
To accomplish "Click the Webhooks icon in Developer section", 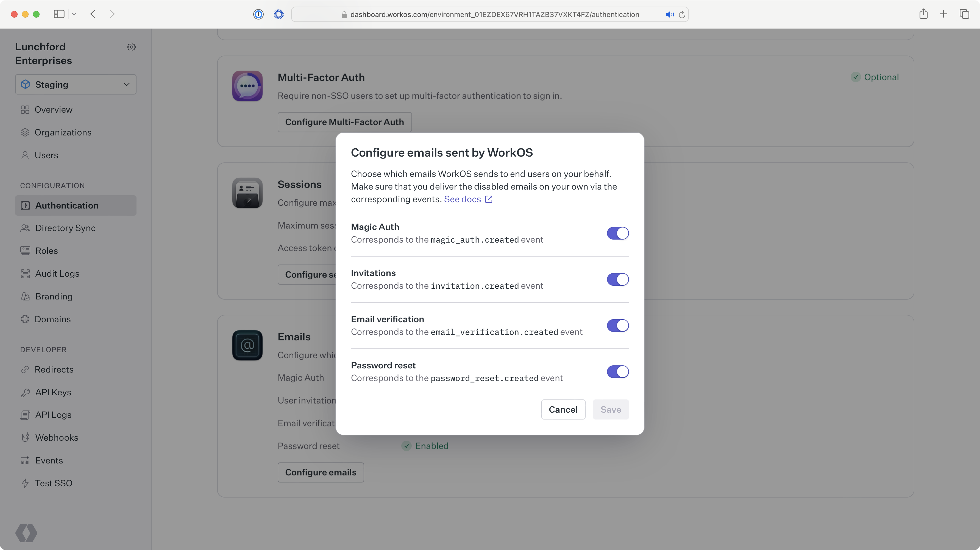I will coord(25,437).
